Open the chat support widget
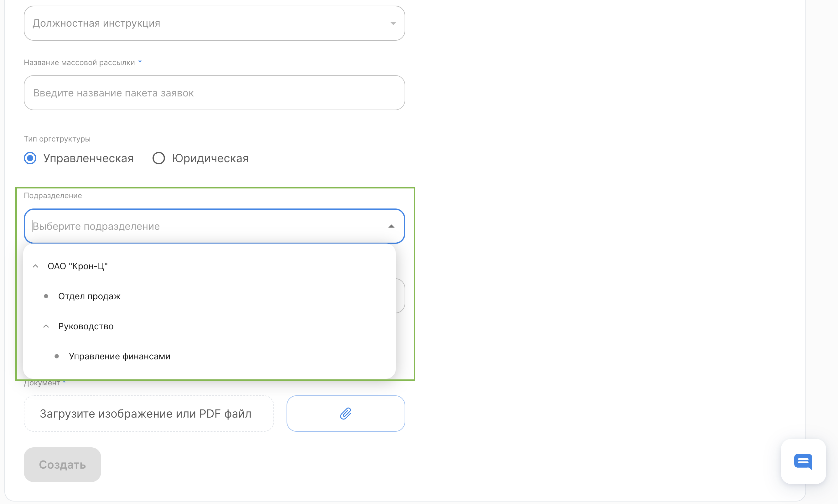Screen dimensions: 838x504 click(803, 461)
